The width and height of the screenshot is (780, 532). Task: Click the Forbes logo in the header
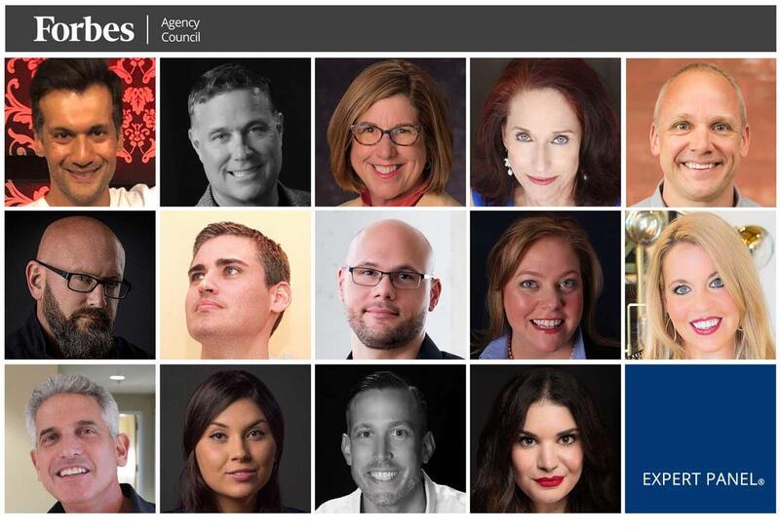tap(84, 29)
